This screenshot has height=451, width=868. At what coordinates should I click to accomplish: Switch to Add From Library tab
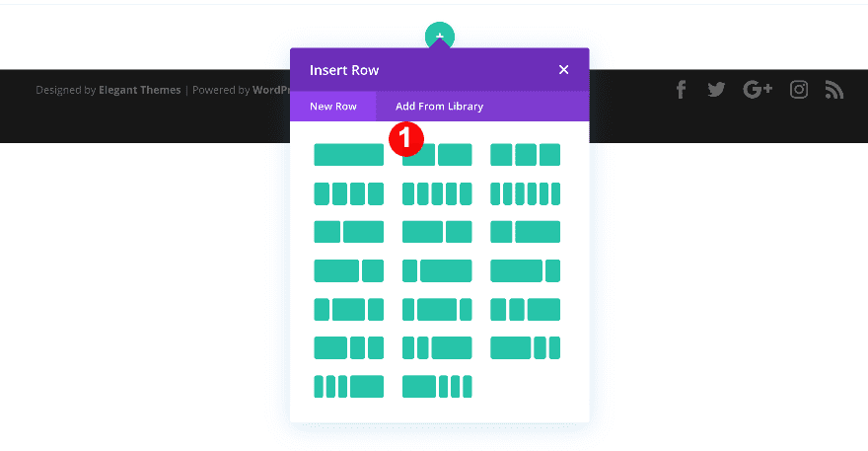tap(439, 107)
